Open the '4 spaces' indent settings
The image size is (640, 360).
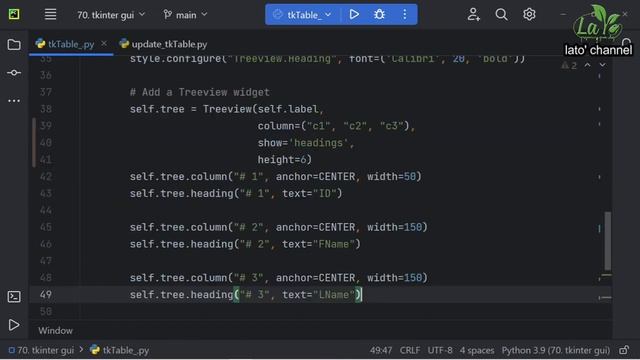point(477,350)
